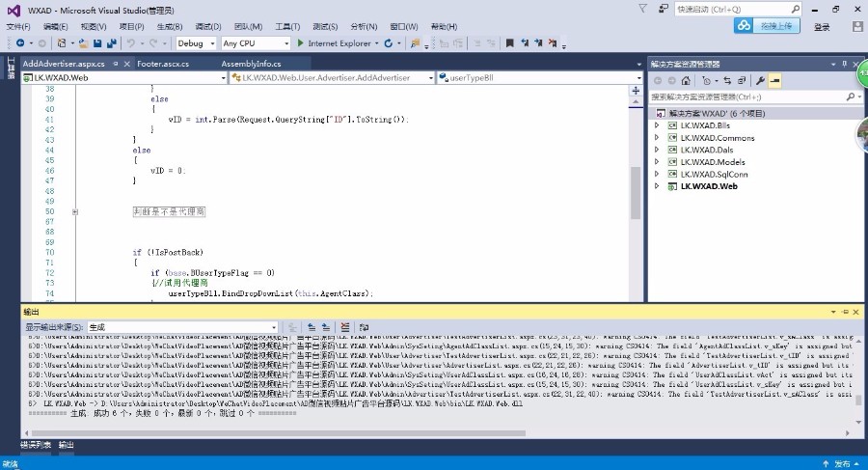Clear all bookmarks icon
868x470 pixels.
(x=552, y=43)
